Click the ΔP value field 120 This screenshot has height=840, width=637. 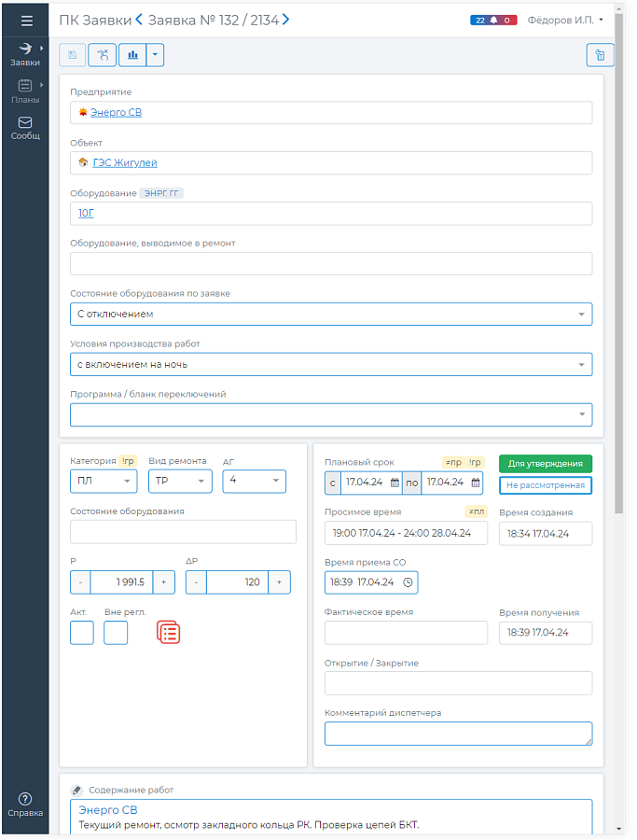tap(237, 581)
